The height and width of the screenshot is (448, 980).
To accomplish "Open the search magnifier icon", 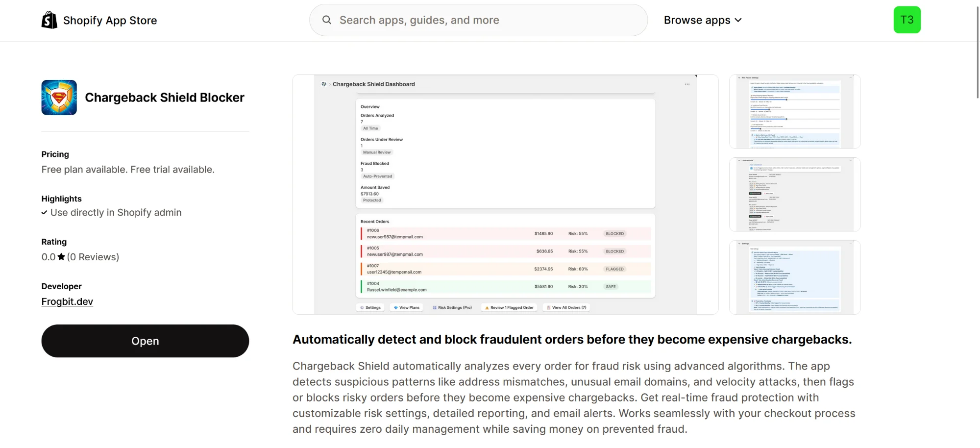I will [x=326, y=20].
